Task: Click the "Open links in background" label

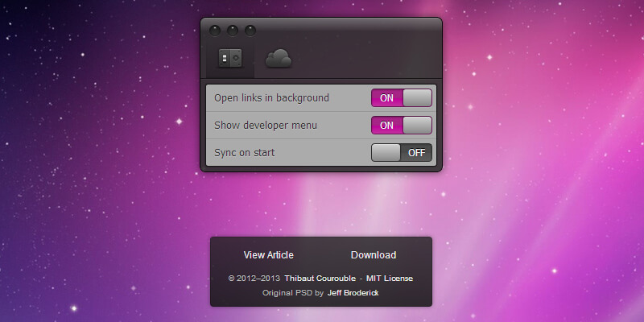Action: click(271, 98)
